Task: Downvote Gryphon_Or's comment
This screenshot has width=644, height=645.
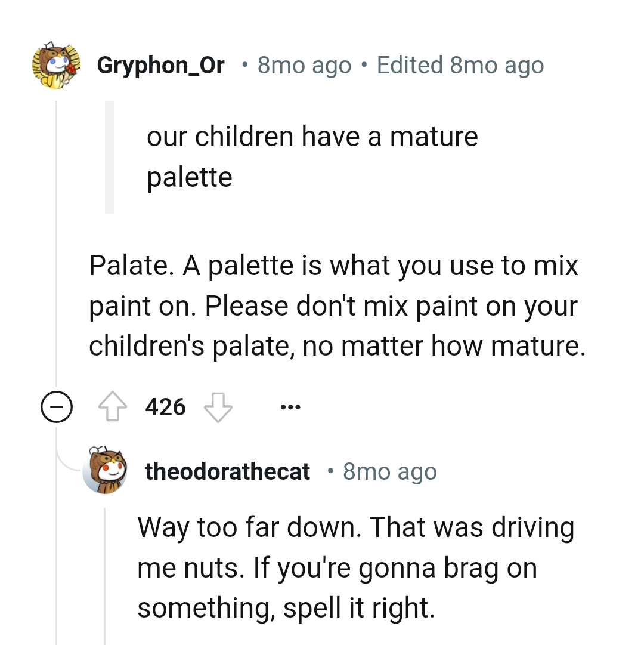Action: click(218, 408)
